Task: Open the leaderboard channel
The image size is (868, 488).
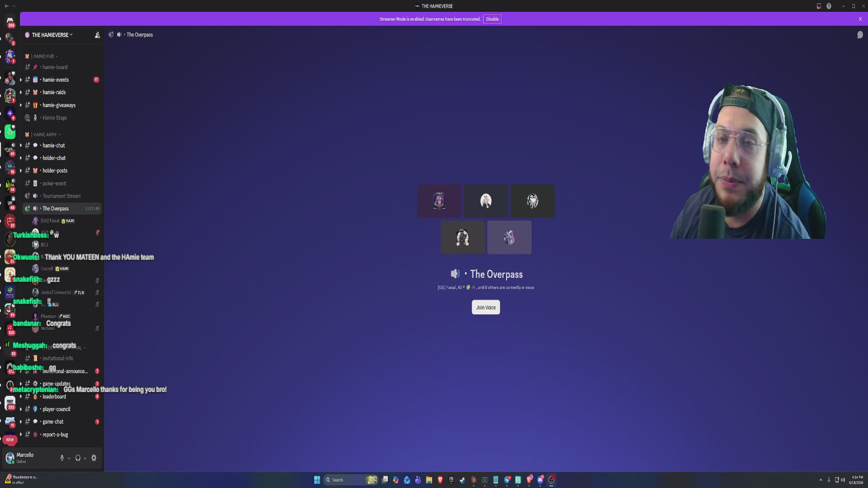Action: point(62,397)
